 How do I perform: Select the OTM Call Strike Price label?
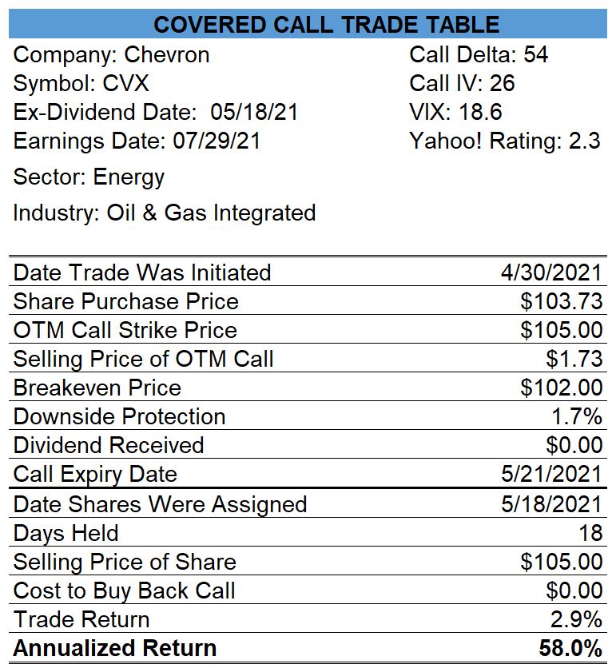point(125,330)
